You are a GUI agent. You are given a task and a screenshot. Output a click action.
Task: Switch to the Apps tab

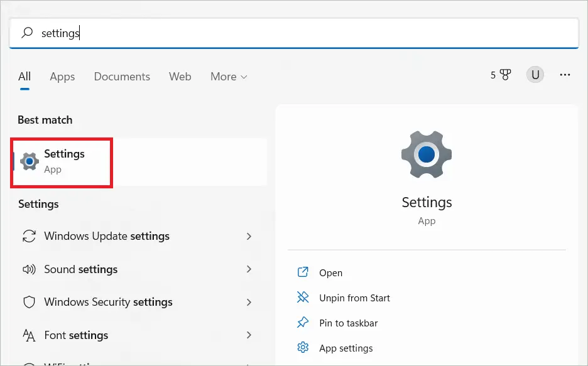tap(62, 76)
